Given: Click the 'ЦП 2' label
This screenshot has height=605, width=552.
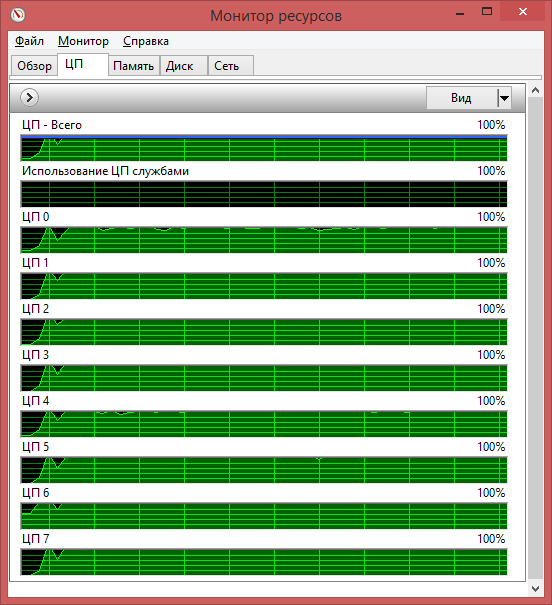Looking at the screenshot, I should point(35,309).
